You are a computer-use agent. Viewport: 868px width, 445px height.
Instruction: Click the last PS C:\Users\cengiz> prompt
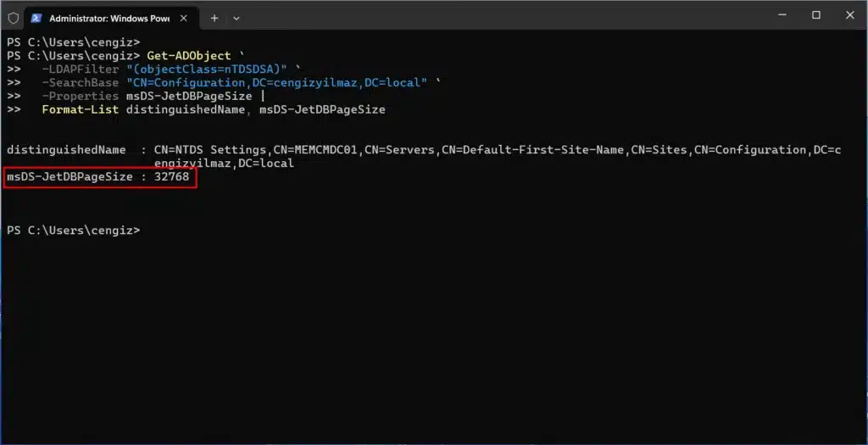(x=73, y=230)
